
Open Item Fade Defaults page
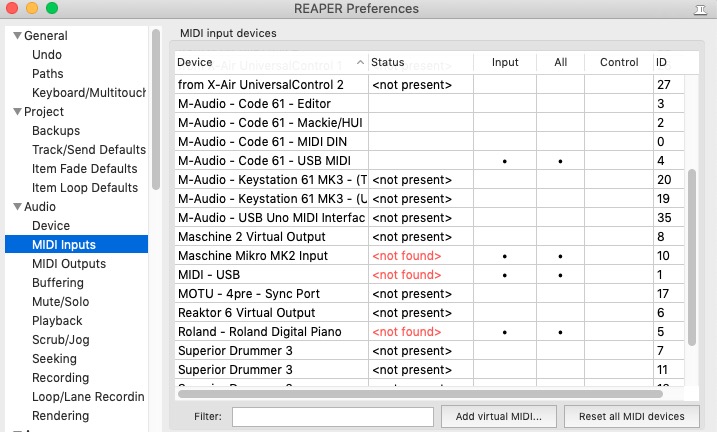[85, 169]
